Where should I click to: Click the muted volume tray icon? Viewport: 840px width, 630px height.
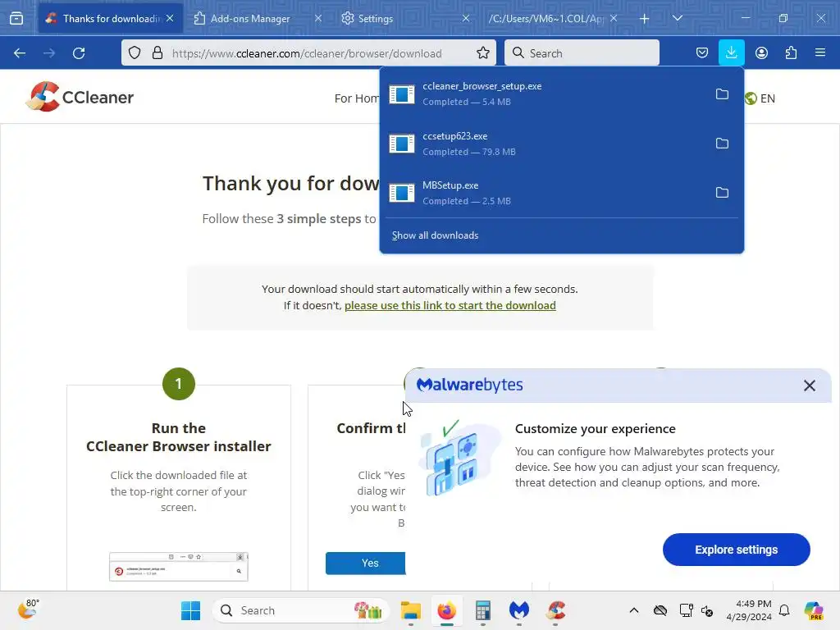click(707, 610)
